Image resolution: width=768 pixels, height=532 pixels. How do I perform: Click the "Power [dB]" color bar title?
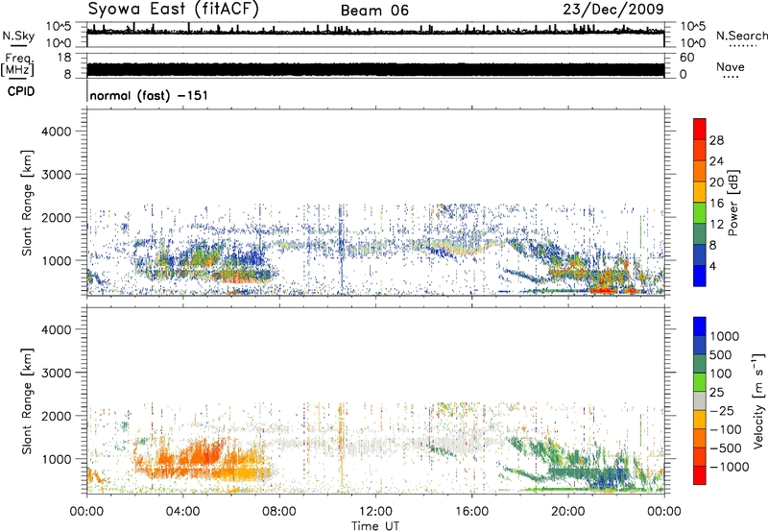[733, 203]
